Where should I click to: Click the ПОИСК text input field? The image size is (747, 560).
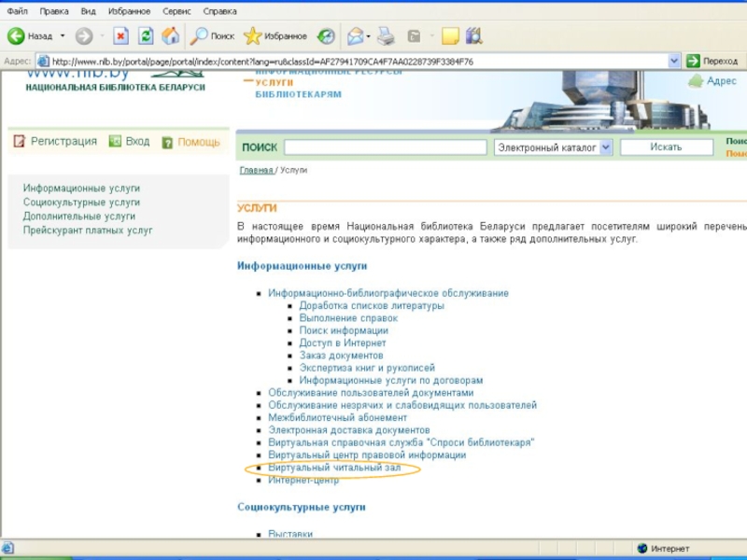pos(386,147)
